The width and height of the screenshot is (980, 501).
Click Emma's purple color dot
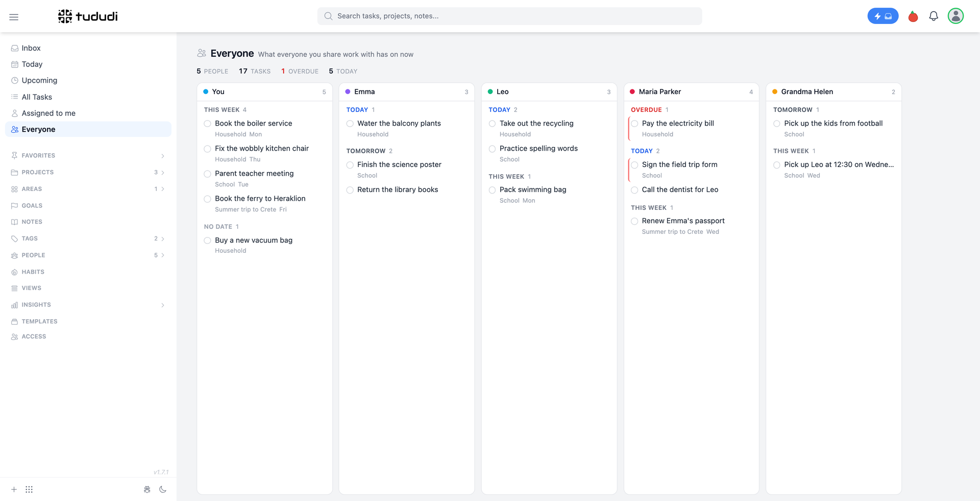[x=348, y=92]
